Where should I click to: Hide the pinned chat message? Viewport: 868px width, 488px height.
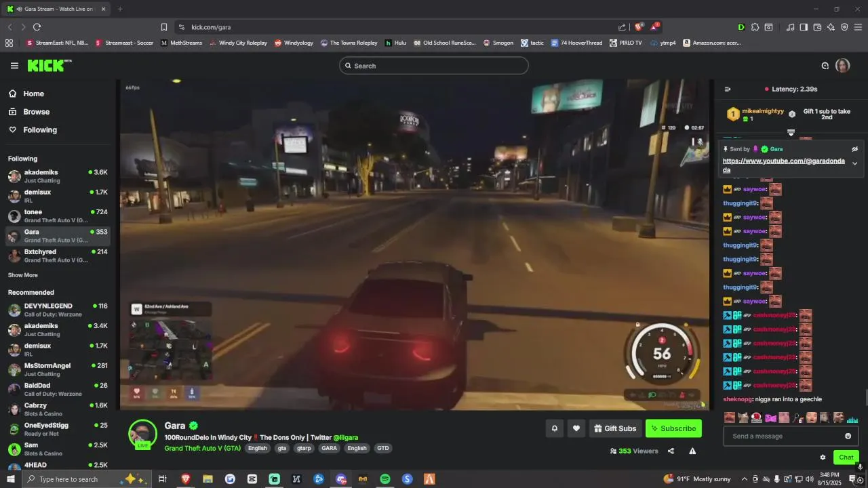tap(854, 149)
